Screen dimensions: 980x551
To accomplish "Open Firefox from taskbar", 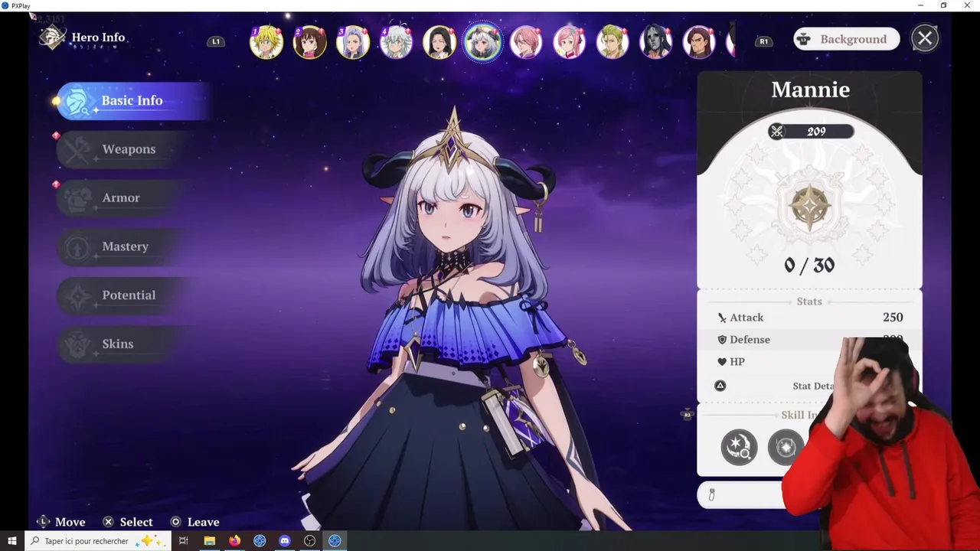I will [234, 541].
